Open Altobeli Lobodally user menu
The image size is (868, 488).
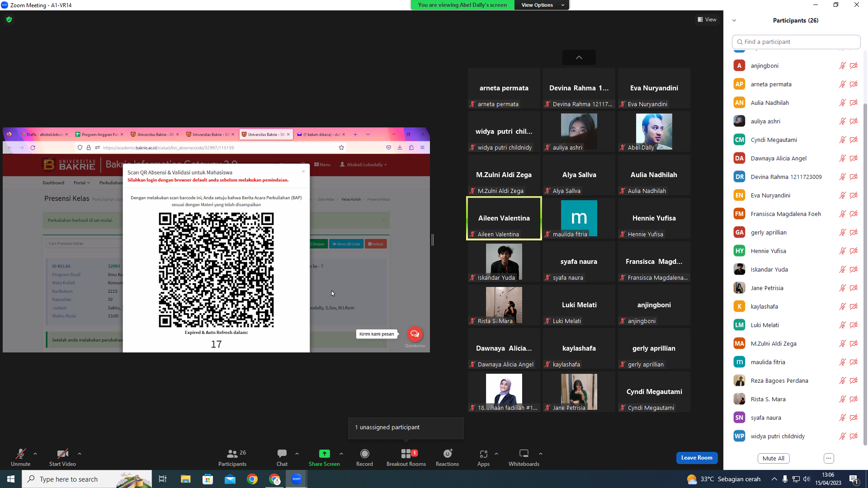tap(363, 165)
